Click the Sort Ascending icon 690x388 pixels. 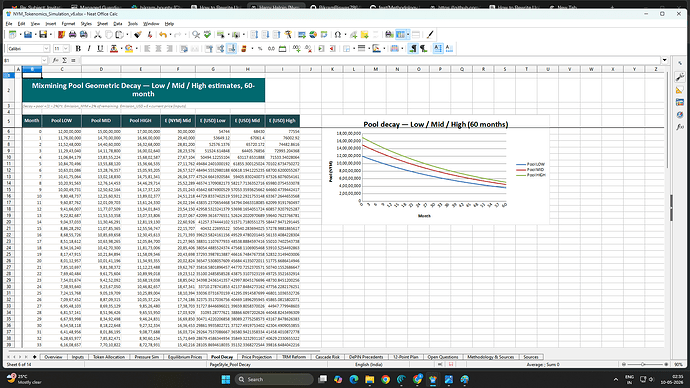[x=265, y=34]
